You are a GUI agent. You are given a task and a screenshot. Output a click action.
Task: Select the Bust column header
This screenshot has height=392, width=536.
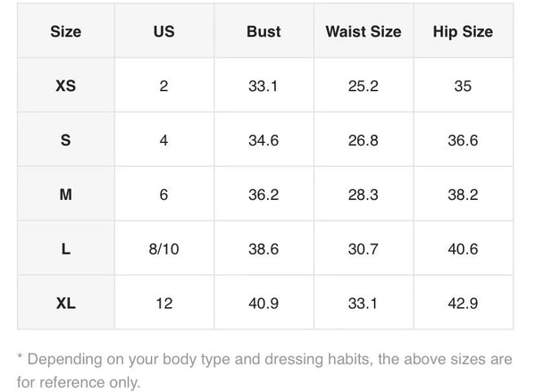pyautogui.click(x=264, y=32)
